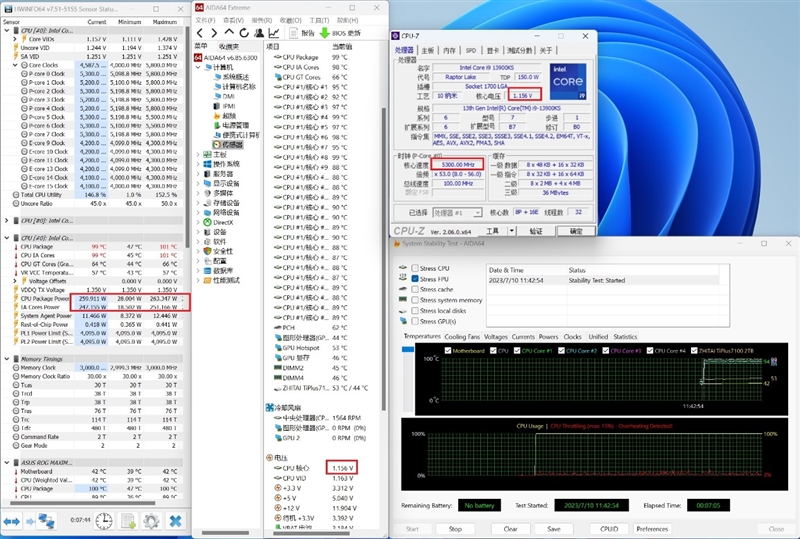Expand DirectX node in AIDA64 tree
Image resolution: width=800 pixels, height=539 pixels.
coord(198,223)
